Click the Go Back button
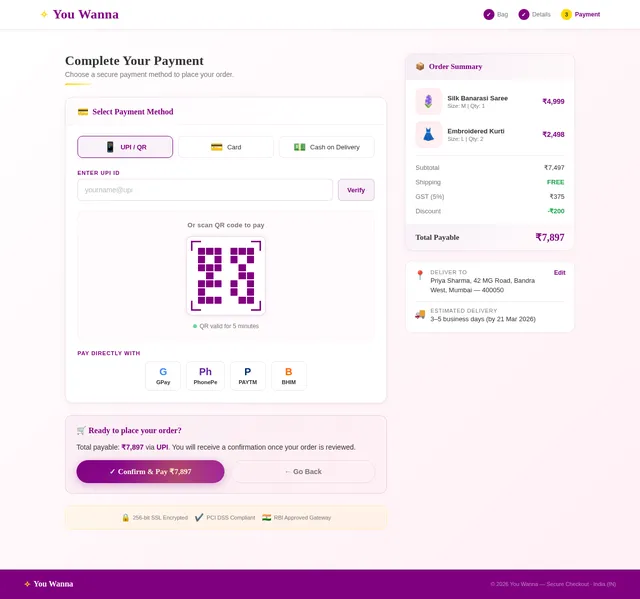Image resolution: width=640 pixels, height=599 pixels. (x=303, y=472)
